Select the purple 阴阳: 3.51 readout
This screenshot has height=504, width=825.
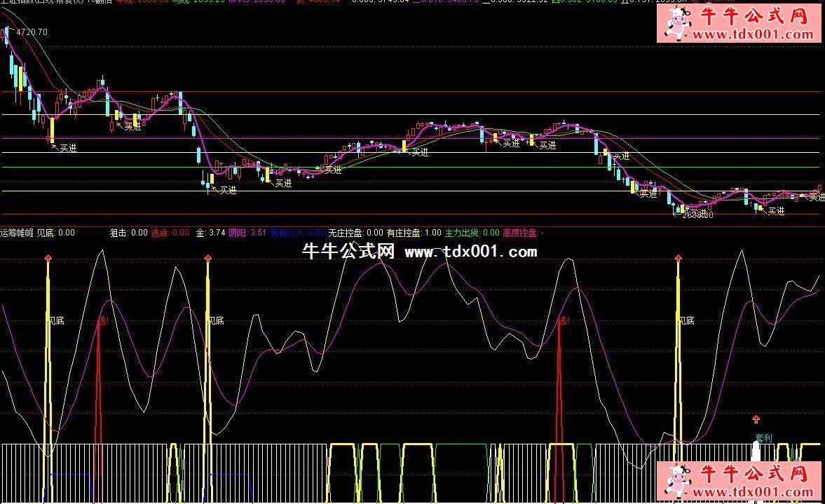(x=247, y=233)
